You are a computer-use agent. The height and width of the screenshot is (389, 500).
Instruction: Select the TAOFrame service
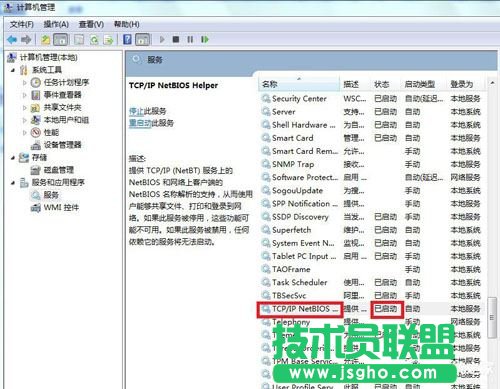tap(372, 269)
